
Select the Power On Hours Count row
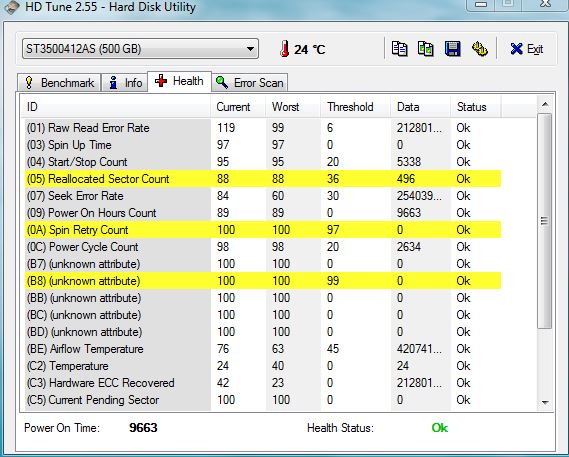pyautogui.click(x=263, y=213)
